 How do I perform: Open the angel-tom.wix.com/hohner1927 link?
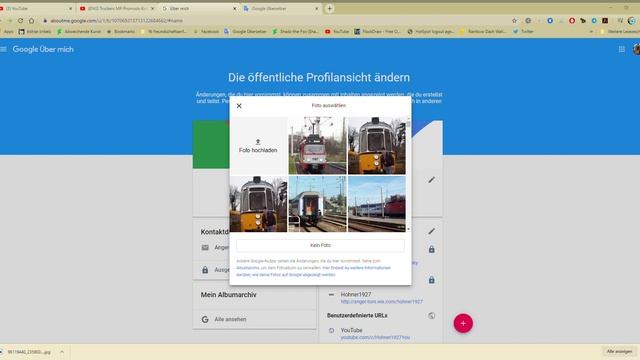(382, 302)
